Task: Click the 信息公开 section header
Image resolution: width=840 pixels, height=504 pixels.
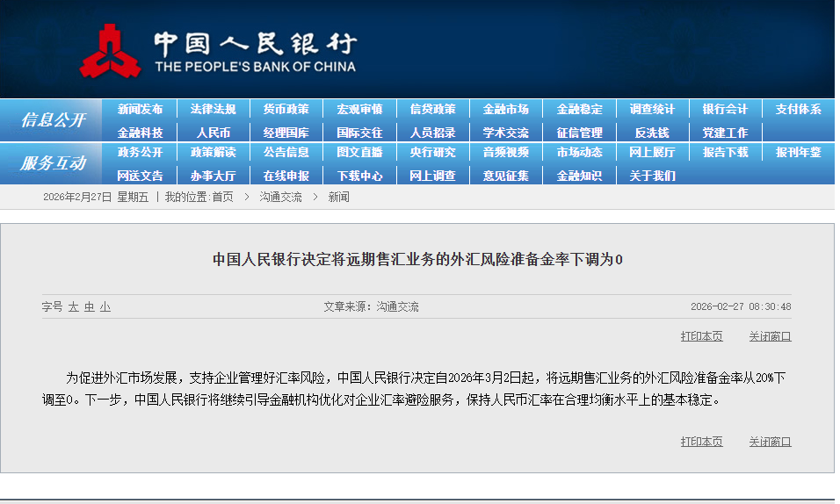Action: click(53, 120)
